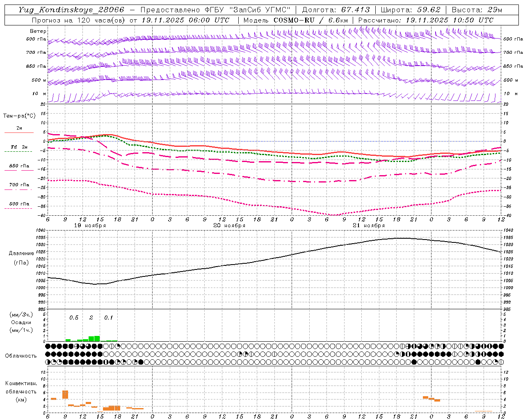The image size is (525, 420).
Task: Click the station title Yug_Kondinskoye_28066
Action: [x=71, y=10]
